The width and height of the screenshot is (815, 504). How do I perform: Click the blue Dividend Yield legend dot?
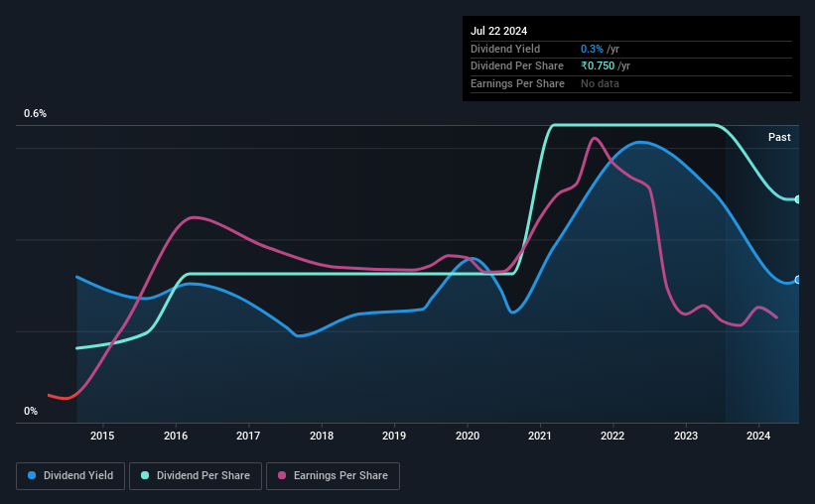click(32, 475)
